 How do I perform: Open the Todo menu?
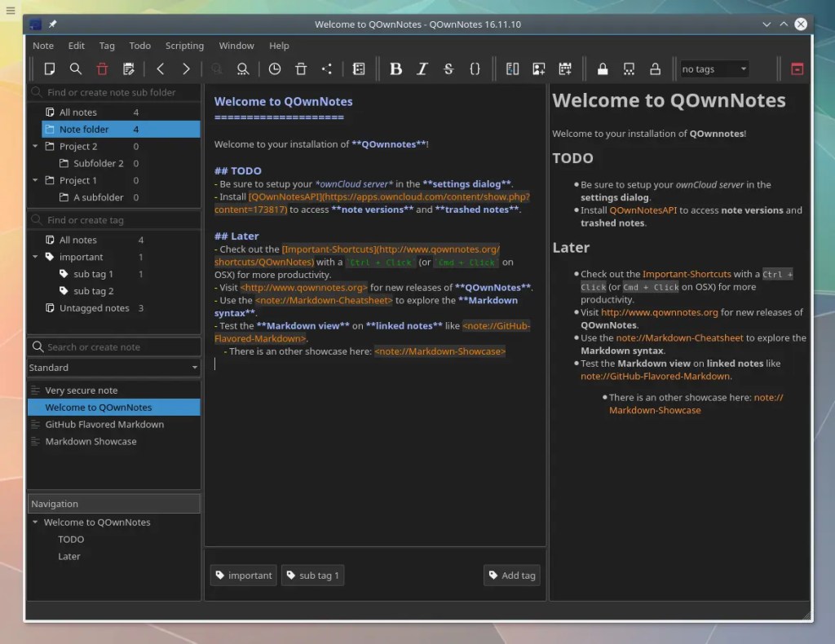point(139,46)
